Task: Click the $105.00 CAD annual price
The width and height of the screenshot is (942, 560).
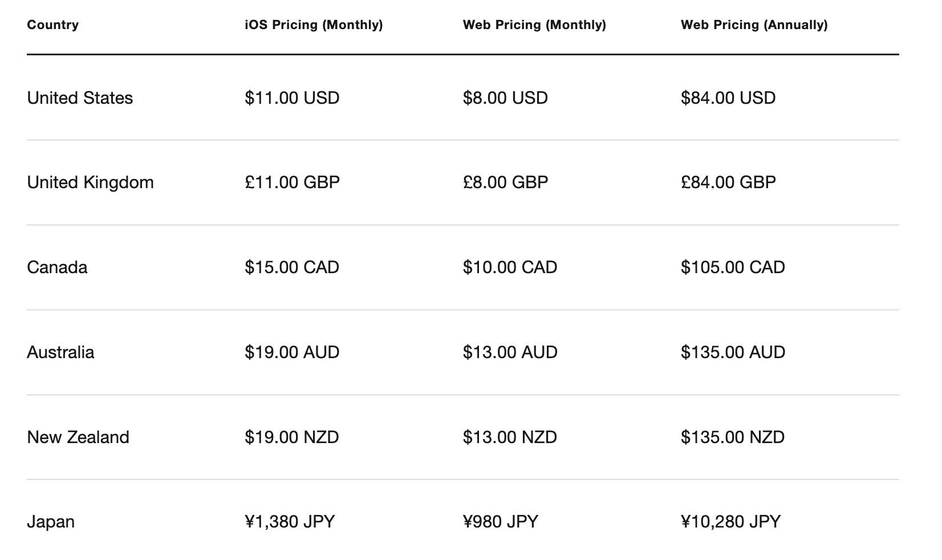Action: click(x=733, y=267)
